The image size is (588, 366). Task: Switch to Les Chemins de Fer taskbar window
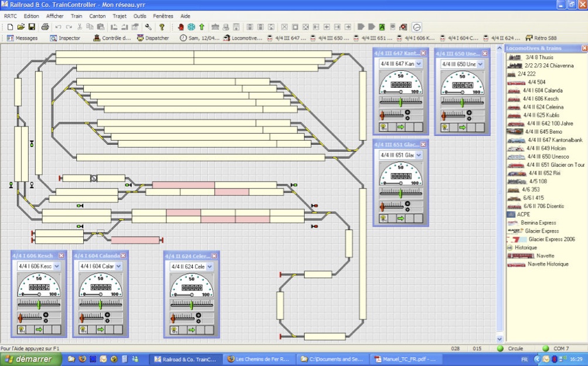tap(259, 359)
